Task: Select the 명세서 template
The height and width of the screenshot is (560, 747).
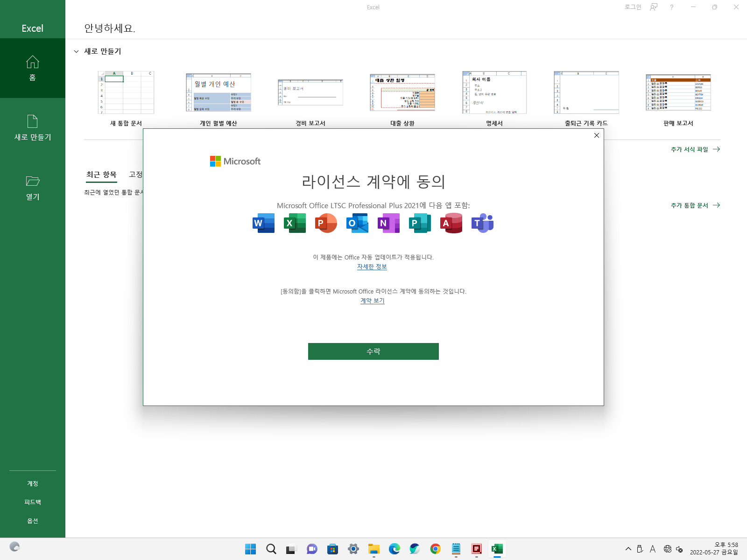Action: (x=494, y=98)
